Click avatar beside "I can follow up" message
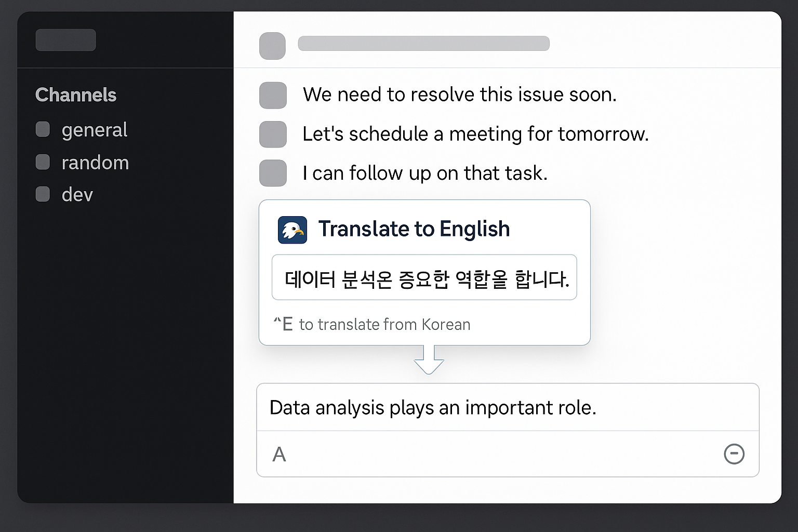Screen dimensions: 798x532 point(273,173)
